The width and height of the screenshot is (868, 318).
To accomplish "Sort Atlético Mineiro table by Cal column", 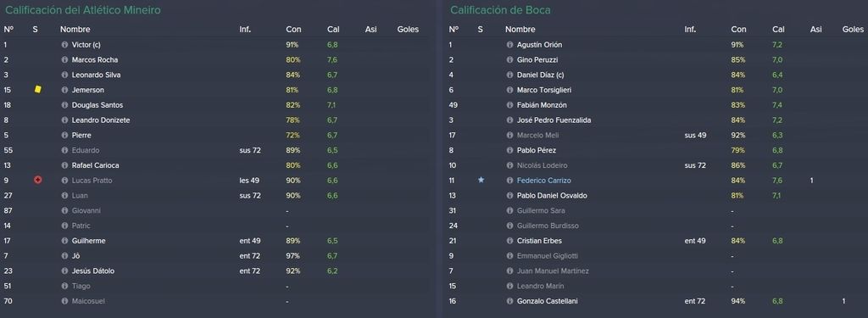I will pyautogui.click(x=333, y=30).
